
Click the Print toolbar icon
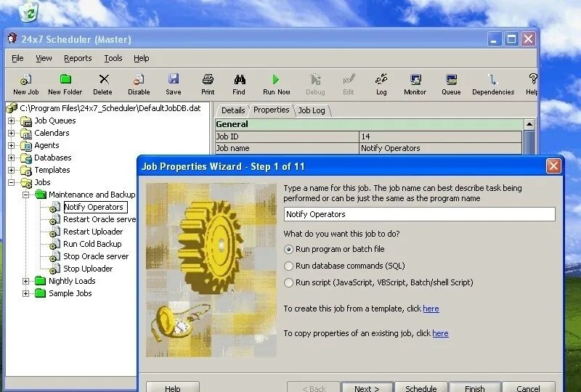[208, 79]
